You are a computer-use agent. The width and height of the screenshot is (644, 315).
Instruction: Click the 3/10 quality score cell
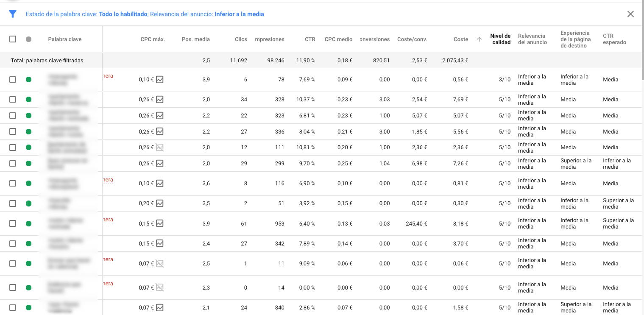pos(505,79)
